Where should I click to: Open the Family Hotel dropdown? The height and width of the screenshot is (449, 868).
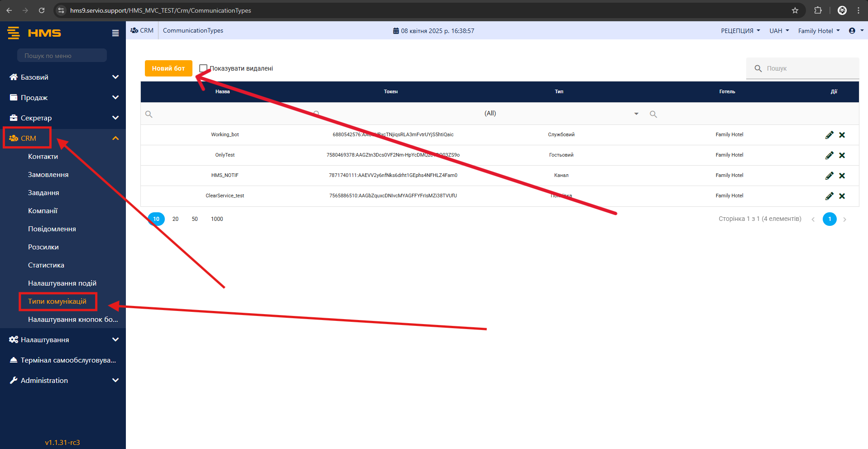pyautogui.click(x=818, y=31)
